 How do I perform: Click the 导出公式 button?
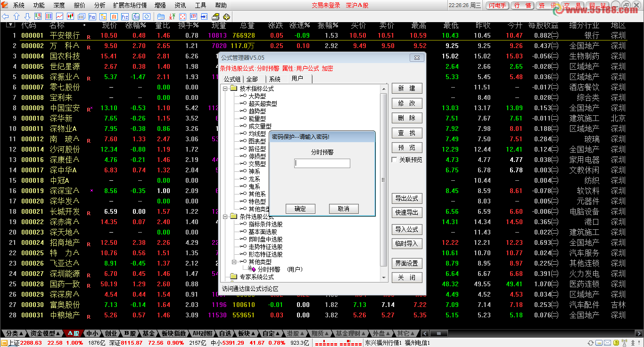407,198
